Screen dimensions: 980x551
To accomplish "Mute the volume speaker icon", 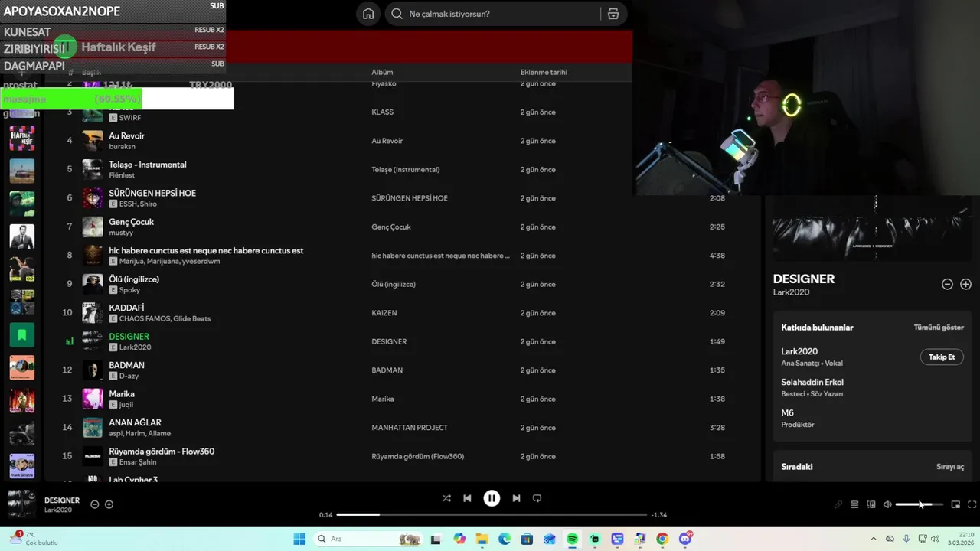I will pos(887,504).
